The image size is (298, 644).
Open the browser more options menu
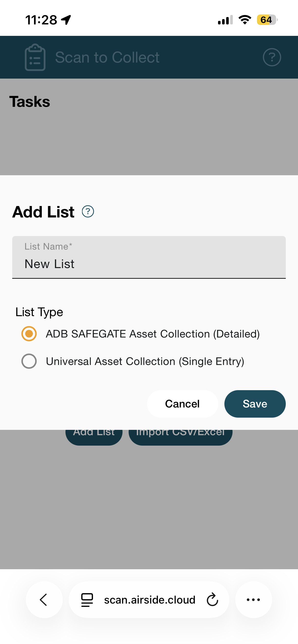pyautogui.click(x=253, y=599)
